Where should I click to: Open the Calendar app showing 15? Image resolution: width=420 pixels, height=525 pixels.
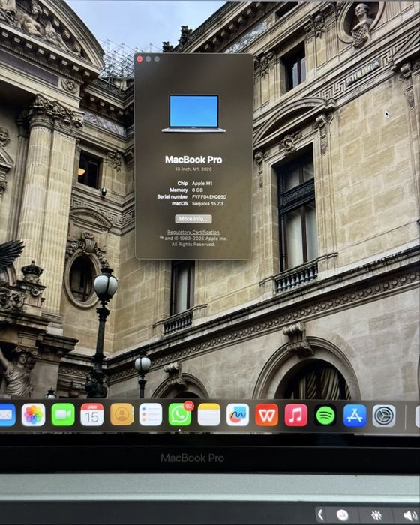pyautogui.click(x=91, y=415)
